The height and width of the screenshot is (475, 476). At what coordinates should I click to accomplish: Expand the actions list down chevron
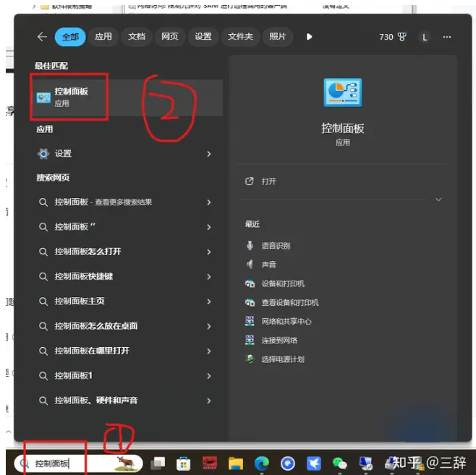click(438, 200)
